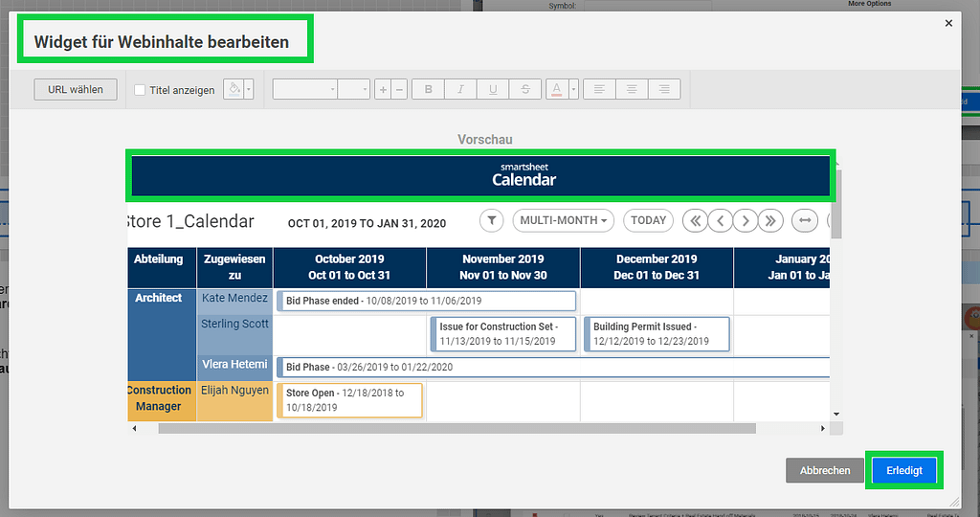Screen dimensions: 980x517
Task: Open the Bid Phase event for Vlera Hetemi
Action: click(x=553, y=367)
